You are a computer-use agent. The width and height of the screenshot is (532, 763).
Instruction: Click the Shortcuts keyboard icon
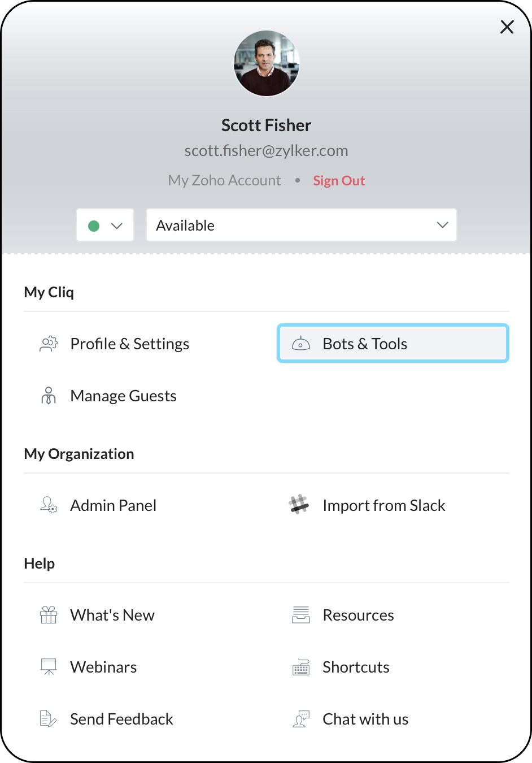click(300, 667)
